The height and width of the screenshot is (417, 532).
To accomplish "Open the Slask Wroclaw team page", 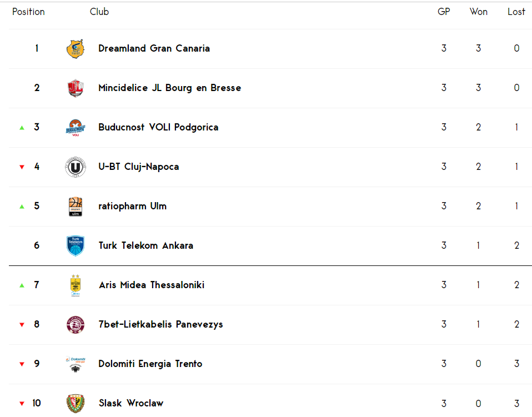I will point(131,403).
